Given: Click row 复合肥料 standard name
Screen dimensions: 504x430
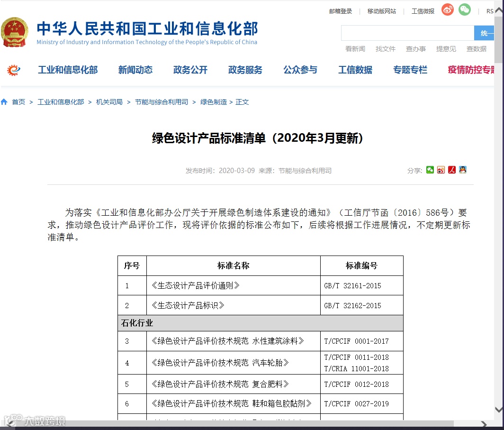Looking at the screenshot, I should tap(220, 384).
